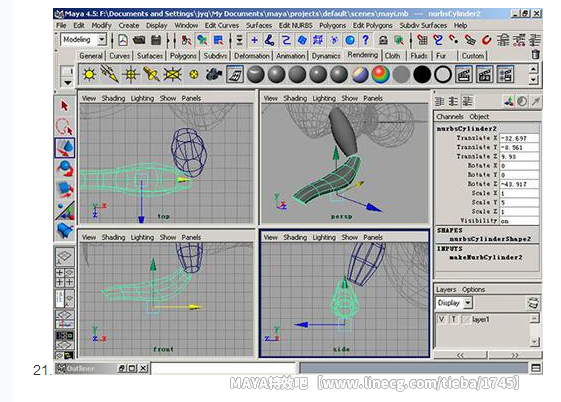Activate the Rotate tool
The height and width of the screenshot is (402, 561).
pyautogui.click(x=65, y=169)
